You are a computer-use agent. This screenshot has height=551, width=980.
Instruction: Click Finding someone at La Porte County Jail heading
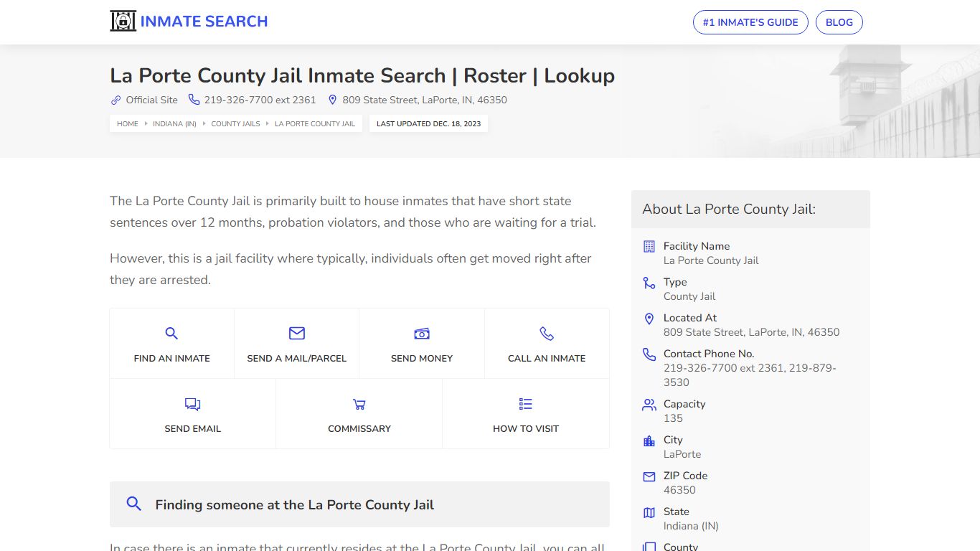coord(295,504)
